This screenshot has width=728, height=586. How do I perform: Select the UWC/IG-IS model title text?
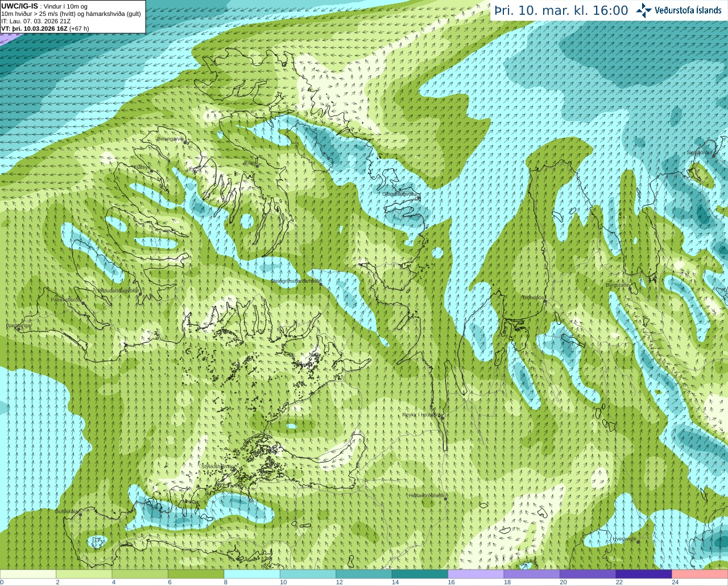19,6
